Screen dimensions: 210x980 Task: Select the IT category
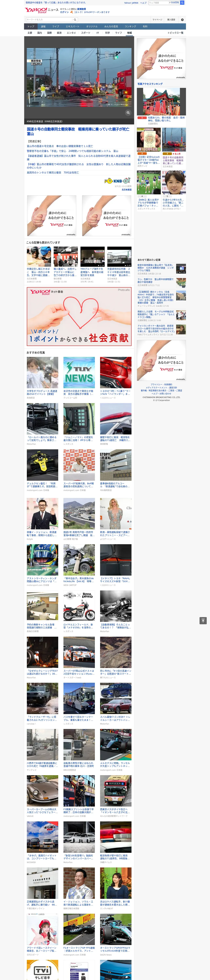(x=98, y=33)
